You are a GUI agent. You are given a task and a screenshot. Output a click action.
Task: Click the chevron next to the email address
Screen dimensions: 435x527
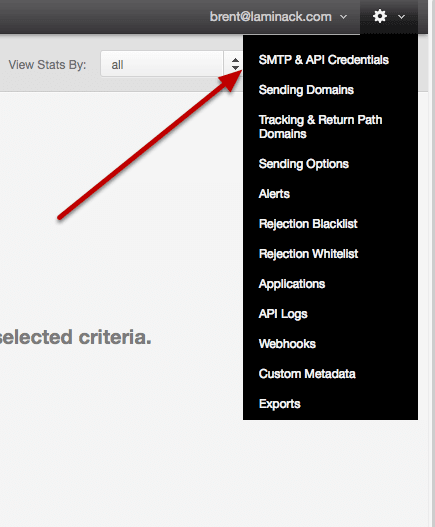pos(343,16)
